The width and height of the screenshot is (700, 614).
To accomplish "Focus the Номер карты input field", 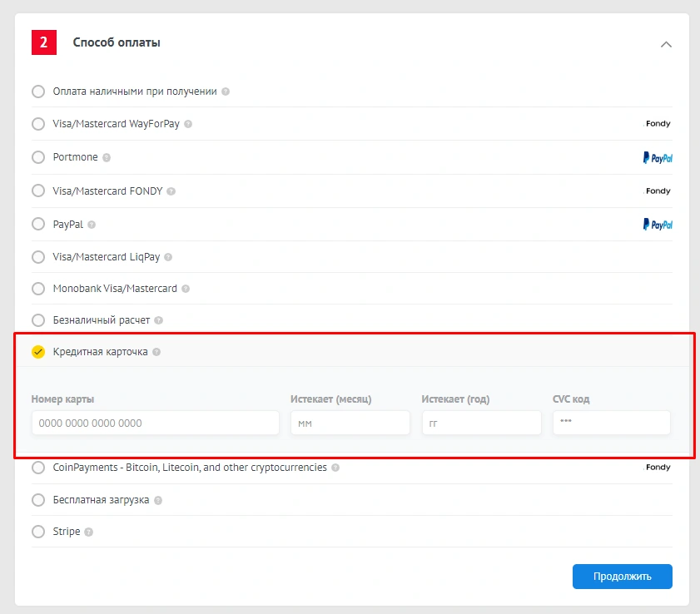I will pyautogui.click(x=156, y=423).
